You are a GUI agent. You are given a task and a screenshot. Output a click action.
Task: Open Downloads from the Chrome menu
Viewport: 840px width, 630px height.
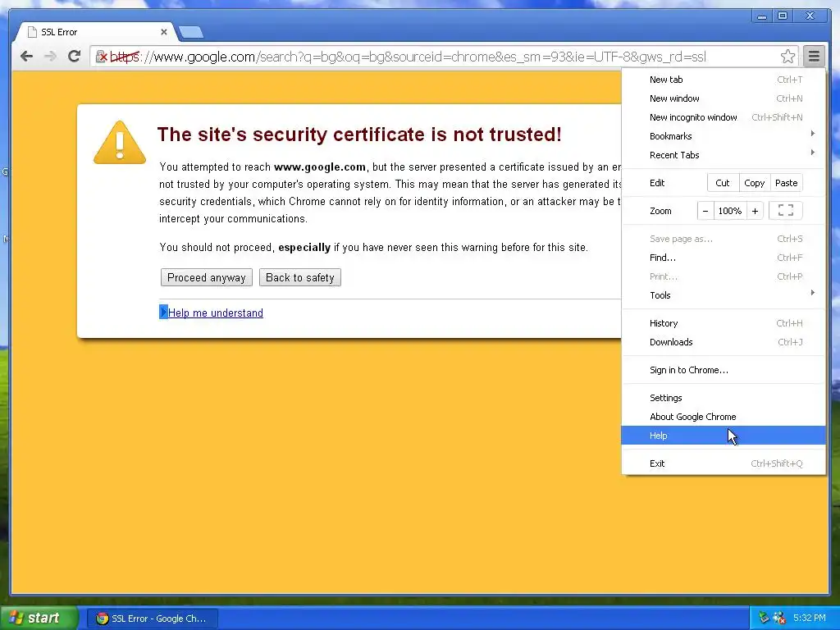click(724, 342)
